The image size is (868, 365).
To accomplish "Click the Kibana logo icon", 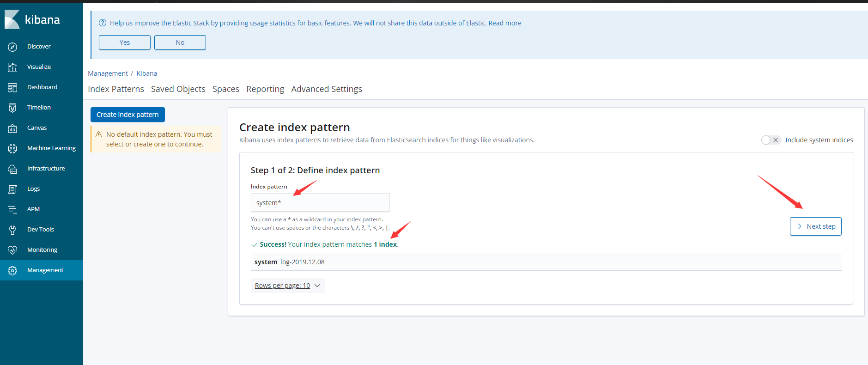I will 12,19.
